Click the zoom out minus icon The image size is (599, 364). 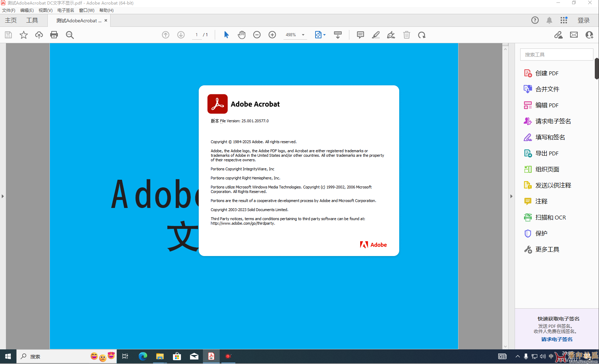pyautogui.click(x=257, y=35)
